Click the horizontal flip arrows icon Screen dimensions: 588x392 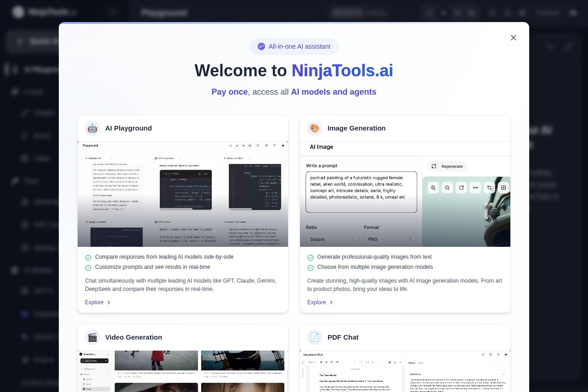[x=475, y=187]
